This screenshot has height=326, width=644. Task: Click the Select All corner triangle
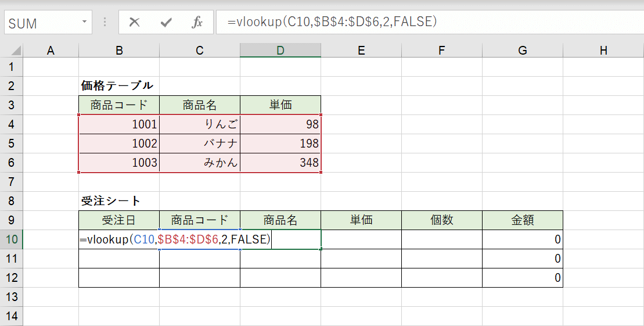click(x=16, y=51)
